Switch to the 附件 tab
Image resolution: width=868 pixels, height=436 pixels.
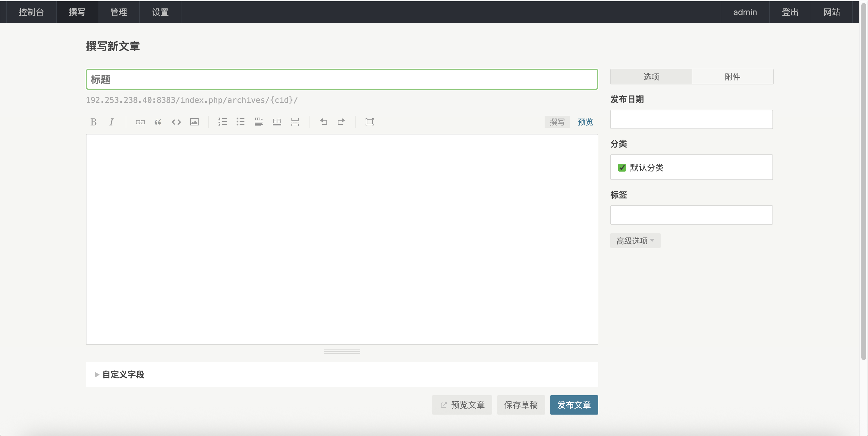pyautogui.click(x=732, y=77)
